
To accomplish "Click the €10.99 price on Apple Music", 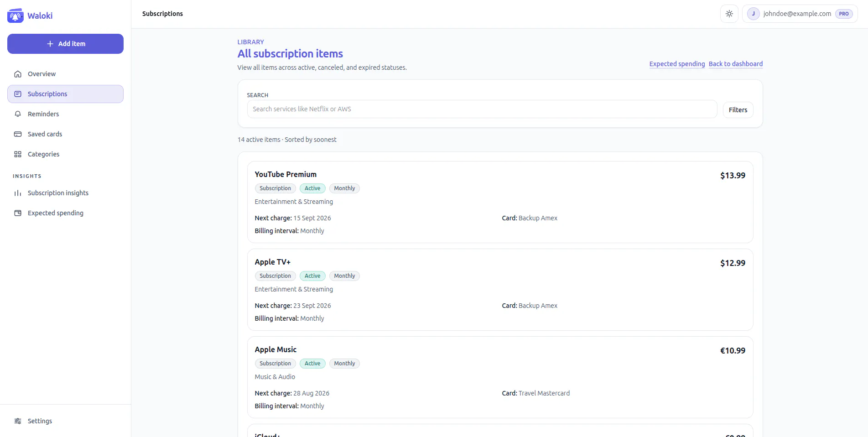I will tap(733, 351).
